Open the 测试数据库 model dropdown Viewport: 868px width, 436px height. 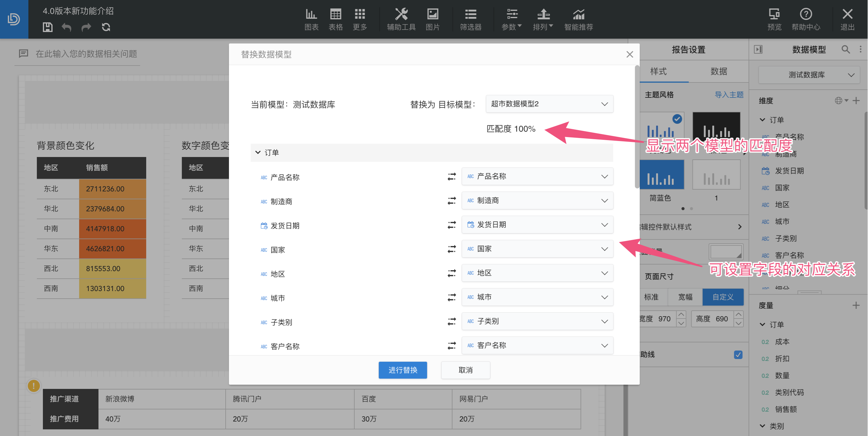coord(809,75)
